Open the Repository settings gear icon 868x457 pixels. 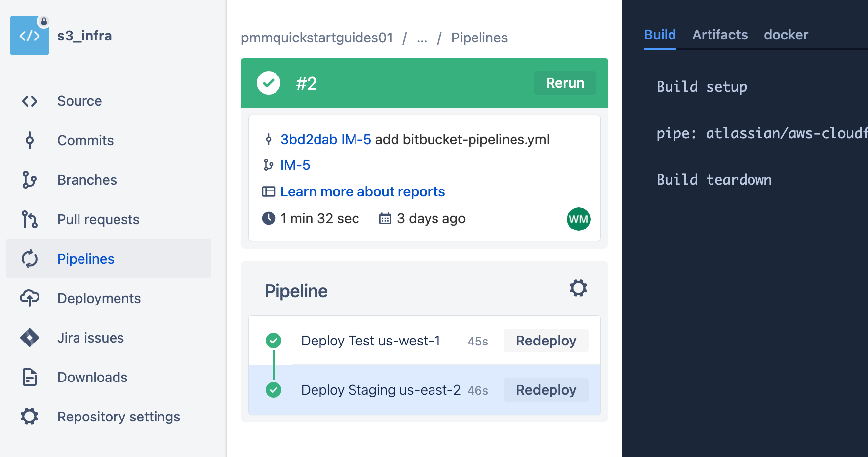[30, 417]
